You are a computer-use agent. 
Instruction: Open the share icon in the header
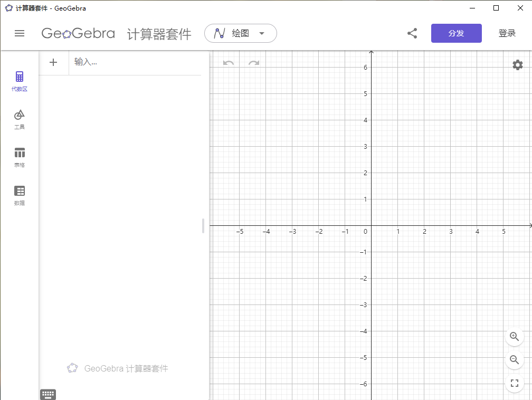(x=412, y=33)
